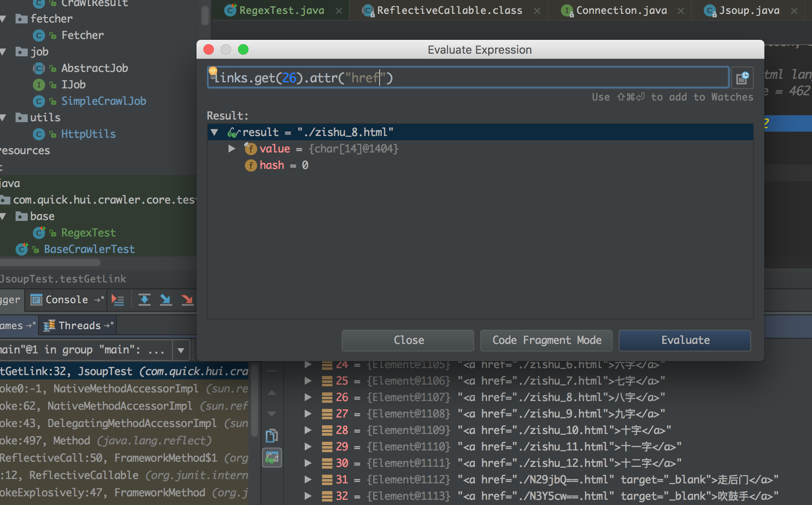Screen dimensions: 812x505
Task: Expand the value char array node
Action: pyautogui.click(x=232, y=149)
